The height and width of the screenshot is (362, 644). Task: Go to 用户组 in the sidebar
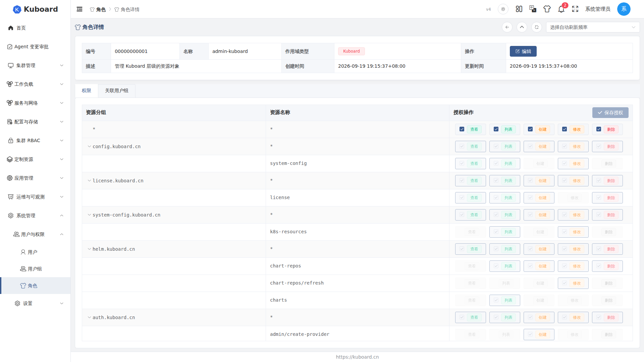(35, 269)
